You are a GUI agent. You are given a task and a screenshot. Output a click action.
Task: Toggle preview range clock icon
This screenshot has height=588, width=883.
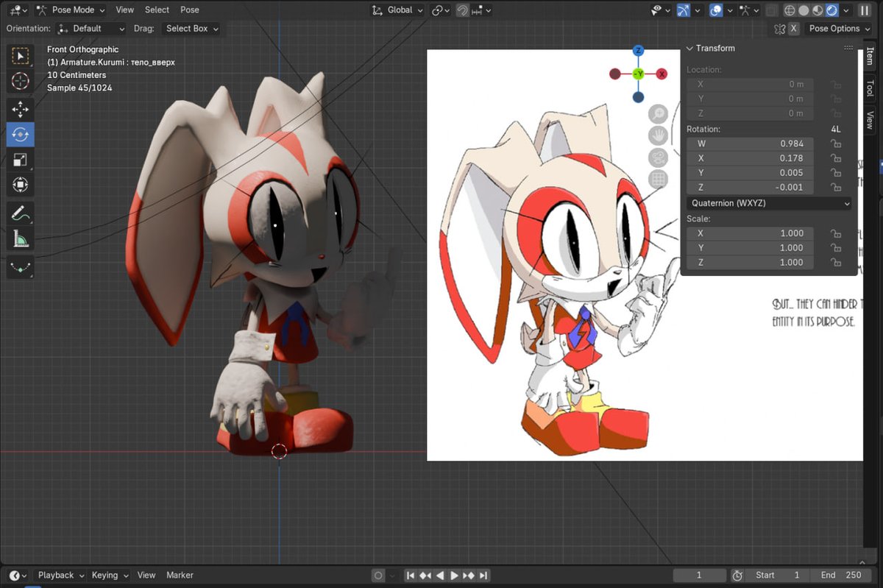737,575
